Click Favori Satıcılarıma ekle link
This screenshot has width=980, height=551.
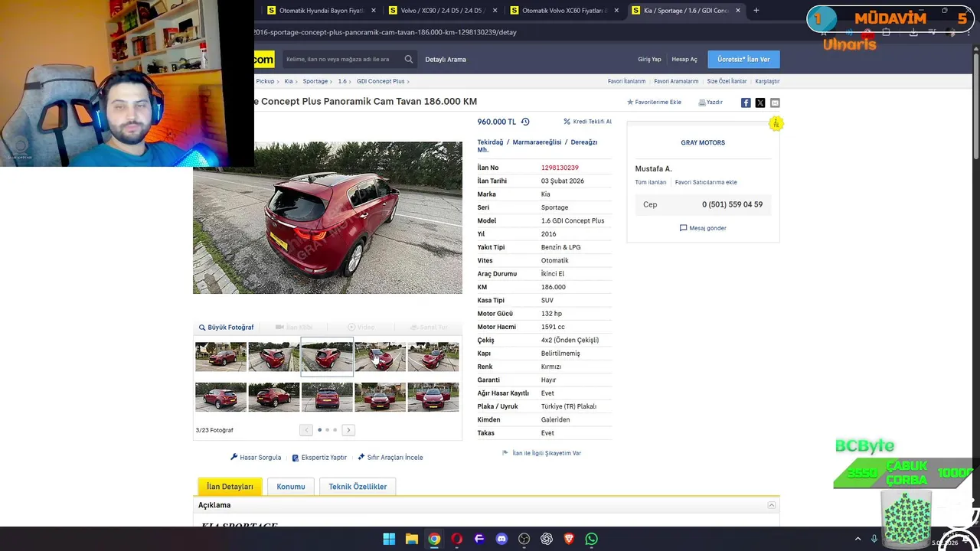[706, 182]
